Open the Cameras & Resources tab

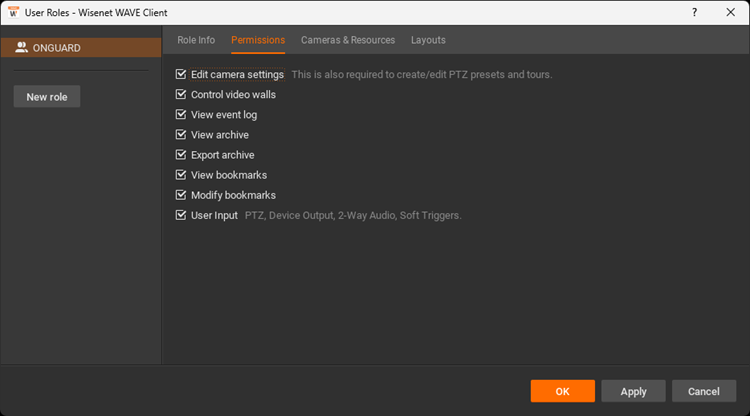[x=348, y=40]
